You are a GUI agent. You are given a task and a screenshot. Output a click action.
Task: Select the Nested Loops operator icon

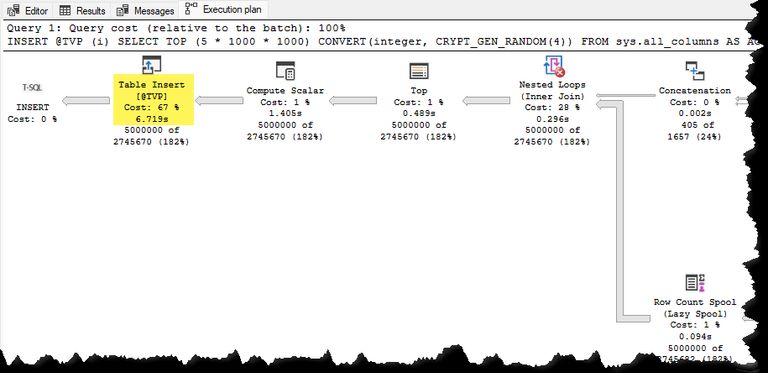tap(554, 66)
